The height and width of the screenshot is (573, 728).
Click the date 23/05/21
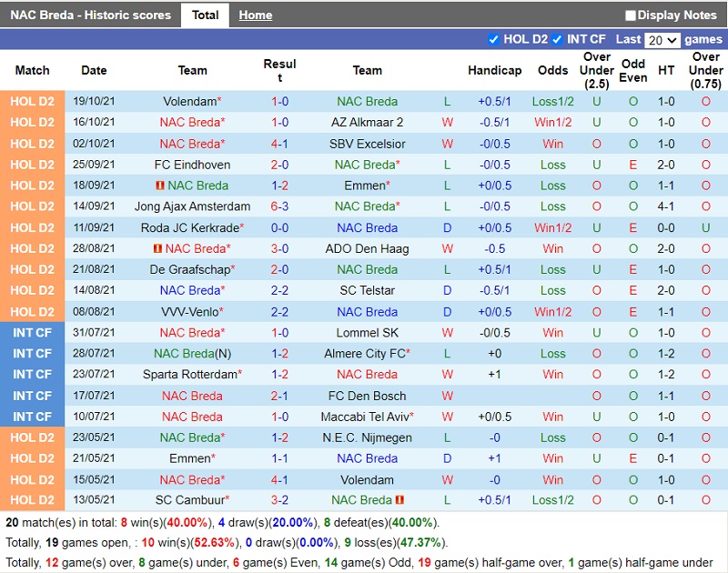pyautogui.click(x=94, y=437)
